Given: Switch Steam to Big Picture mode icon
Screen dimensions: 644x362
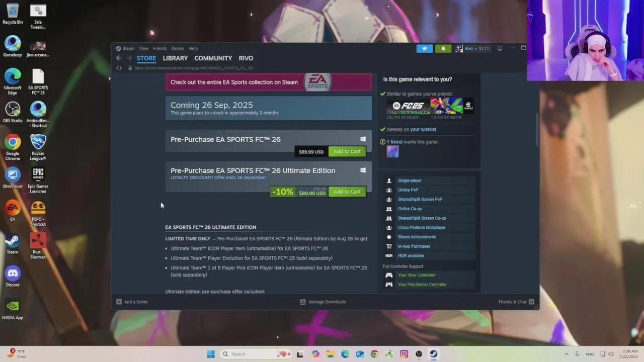Looking at the screenshot, I should (x=500, y=48).
